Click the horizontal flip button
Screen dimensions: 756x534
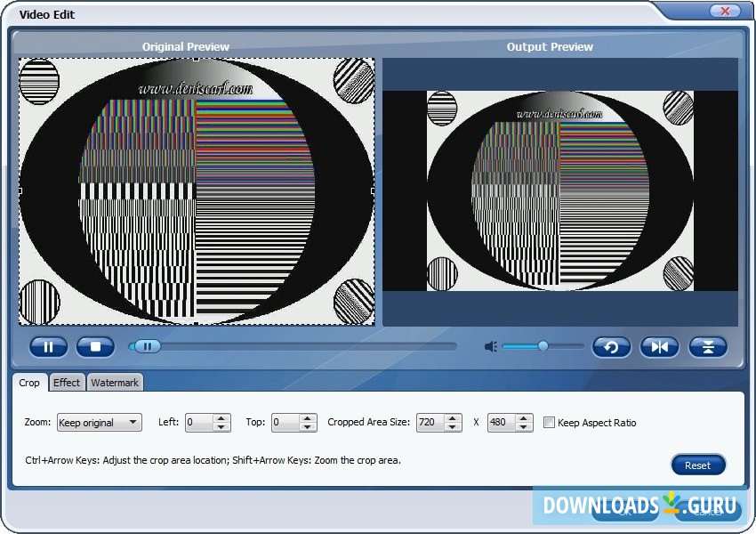(x=659, y=347)
